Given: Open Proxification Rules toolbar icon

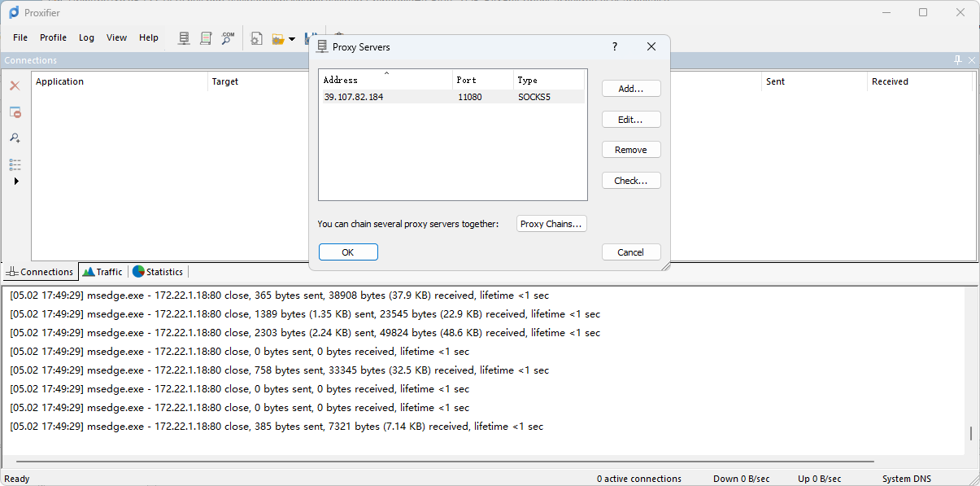Looking at the screenshot, I should point(207,38).
